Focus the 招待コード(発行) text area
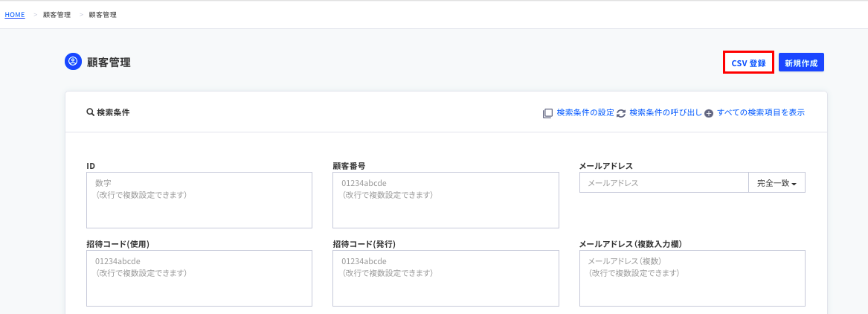 click(x=446, y=278)
